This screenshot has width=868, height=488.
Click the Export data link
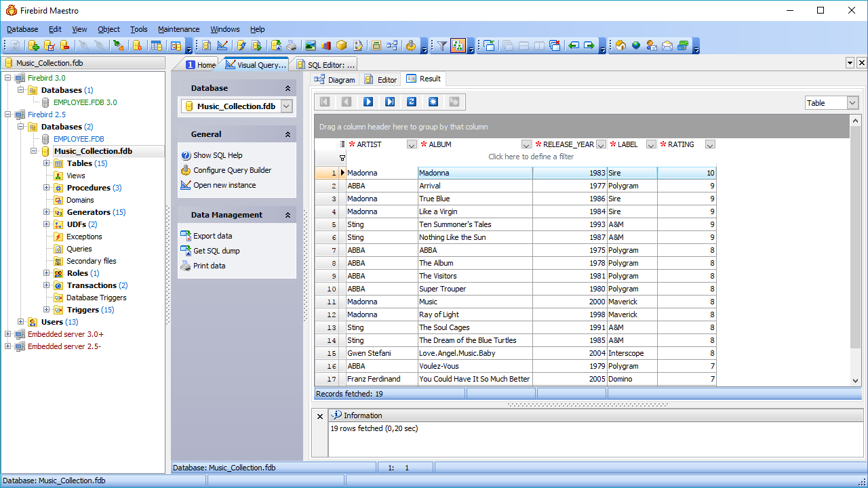tap(212, 236)
